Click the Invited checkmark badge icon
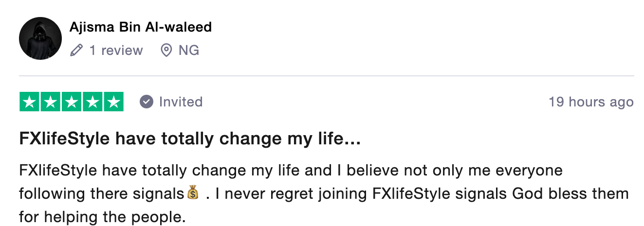Viewport: 644px width, 226px height. [x=146, y=102]
